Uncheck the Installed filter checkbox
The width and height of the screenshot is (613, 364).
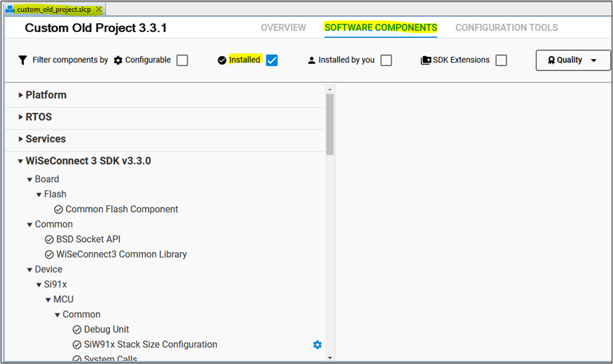(272, 60)
